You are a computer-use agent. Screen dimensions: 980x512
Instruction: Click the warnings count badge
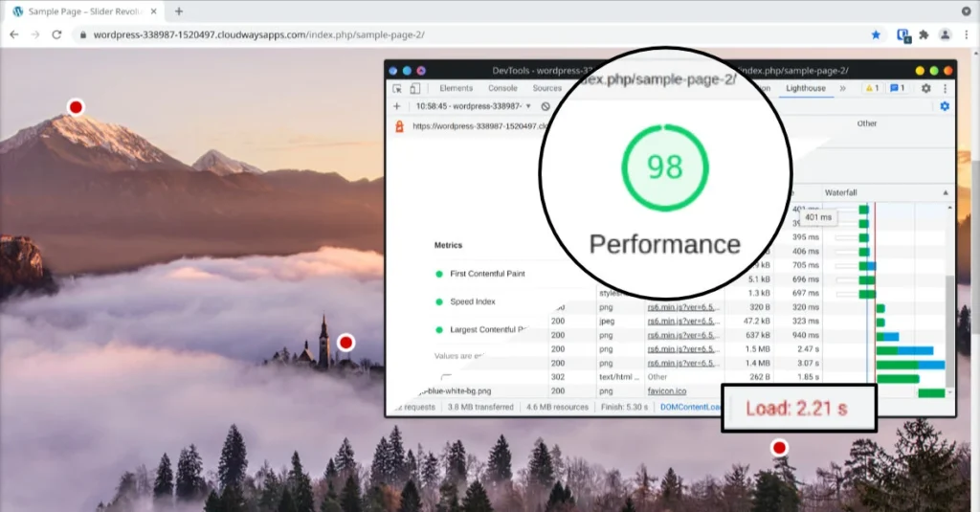tap(872, 88)
